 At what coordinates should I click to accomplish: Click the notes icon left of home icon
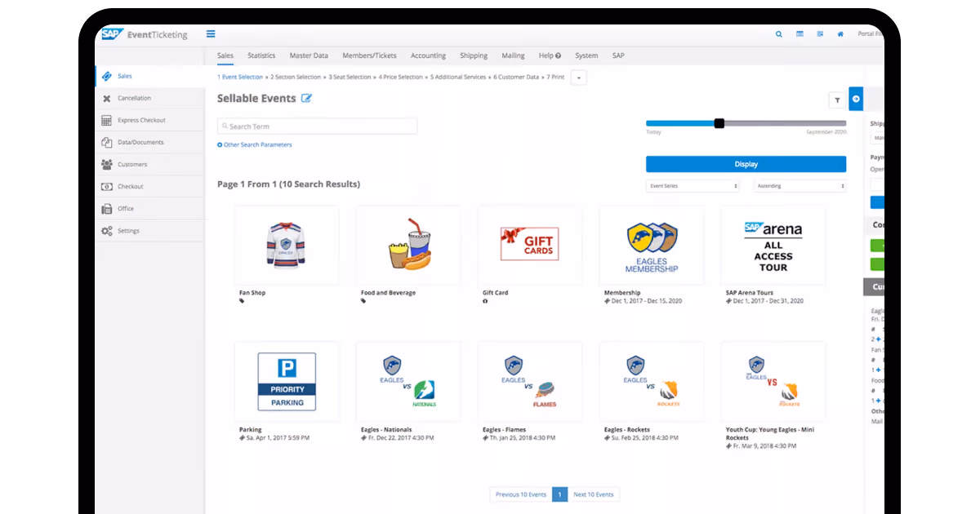[820, 34]
